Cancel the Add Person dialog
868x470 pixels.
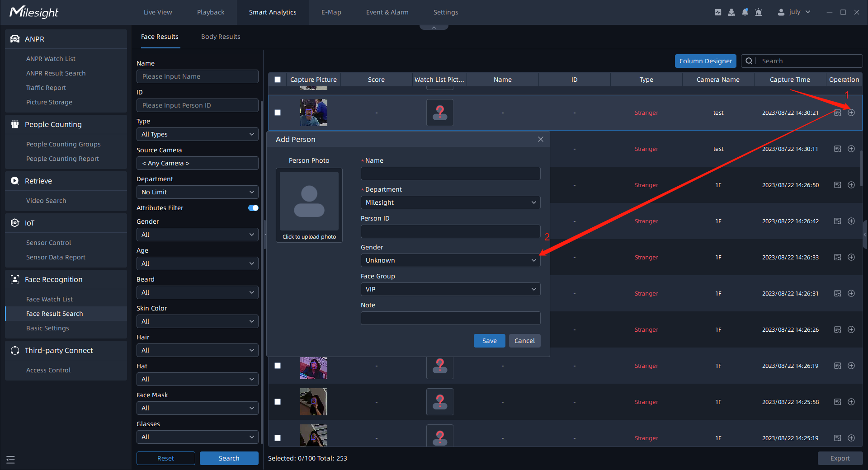click(524, 341)
